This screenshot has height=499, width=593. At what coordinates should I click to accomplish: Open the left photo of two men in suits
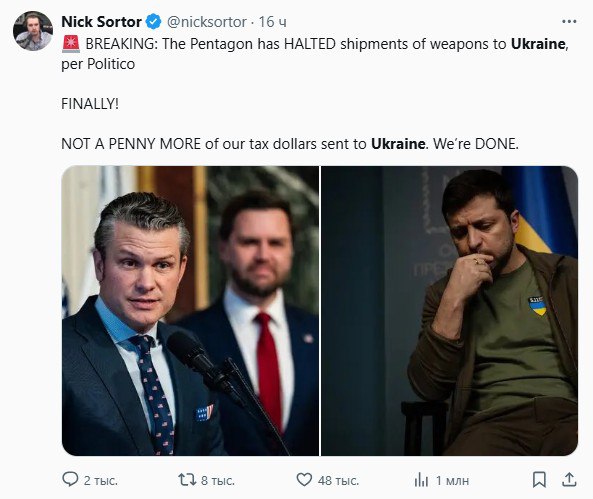191,311
